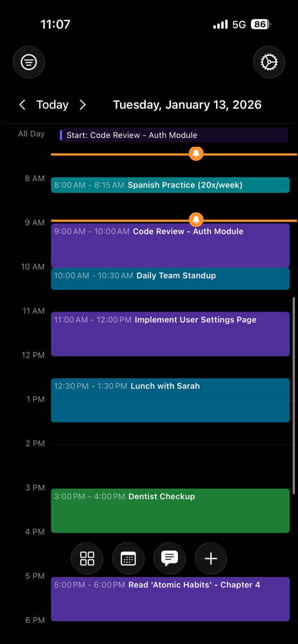Select green Dentist Checkup event
The height and width of the screenshot is (644, 298).
(x=170, y=511)
